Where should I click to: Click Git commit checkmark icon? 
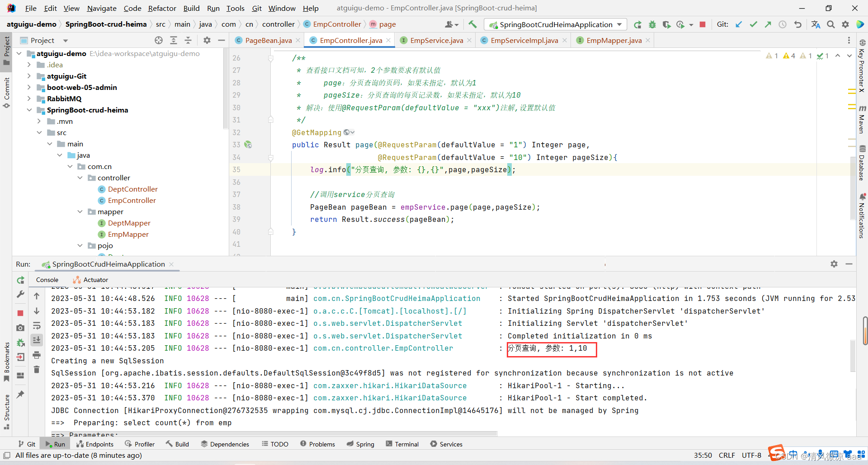point(753,24)
